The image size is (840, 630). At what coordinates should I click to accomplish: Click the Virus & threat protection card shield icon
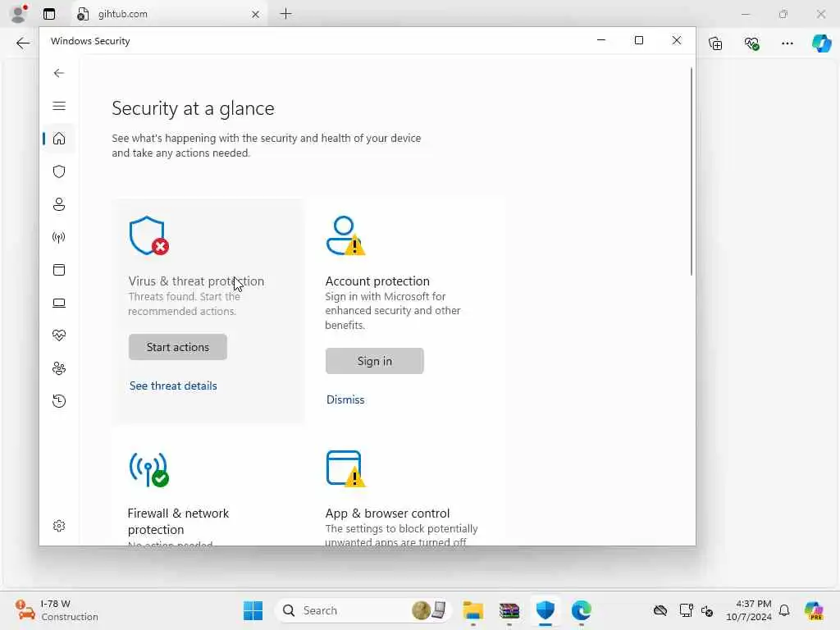pos(149,235)
